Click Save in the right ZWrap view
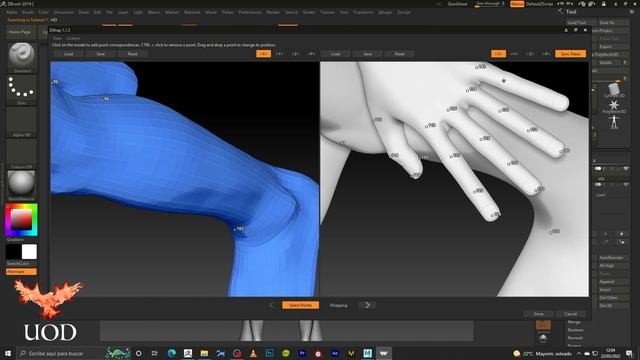The image size is (640, 360). point(367,54)
